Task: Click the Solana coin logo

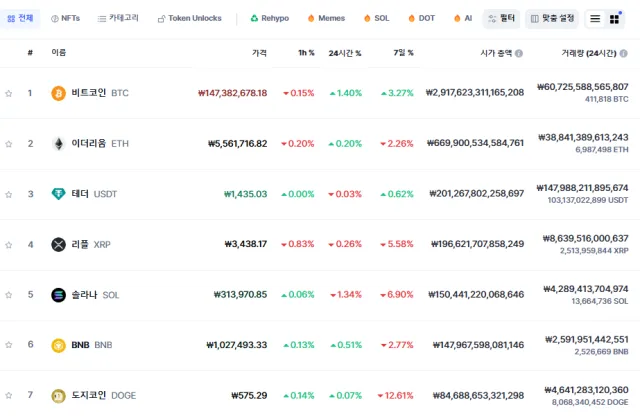Action: coord(58,295)
